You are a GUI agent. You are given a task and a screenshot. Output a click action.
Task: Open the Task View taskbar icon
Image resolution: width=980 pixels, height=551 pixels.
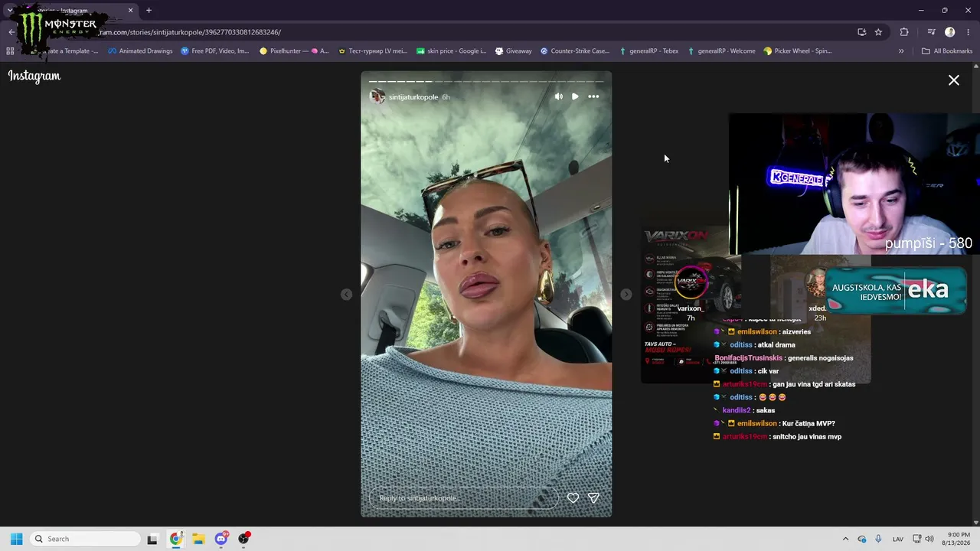point(152,539)
